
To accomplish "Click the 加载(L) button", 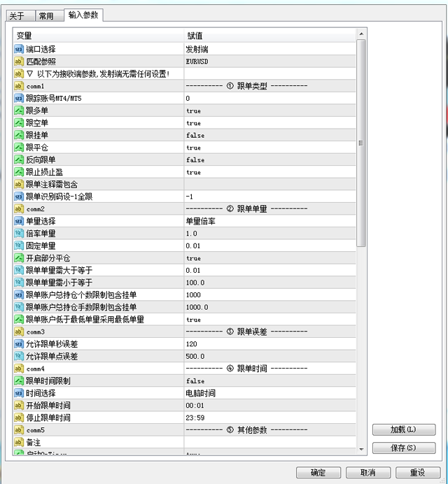I will [403, 429].
